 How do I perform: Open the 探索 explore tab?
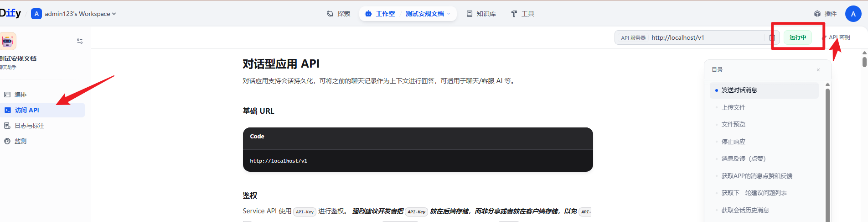(x=339, y=14)
